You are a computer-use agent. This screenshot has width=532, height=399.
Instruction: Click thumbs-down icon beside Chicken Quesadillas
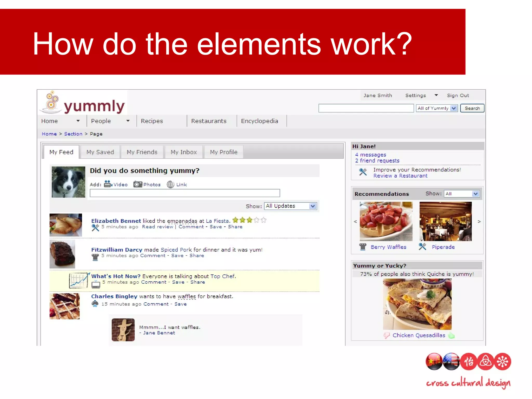[x=387, y=335]
